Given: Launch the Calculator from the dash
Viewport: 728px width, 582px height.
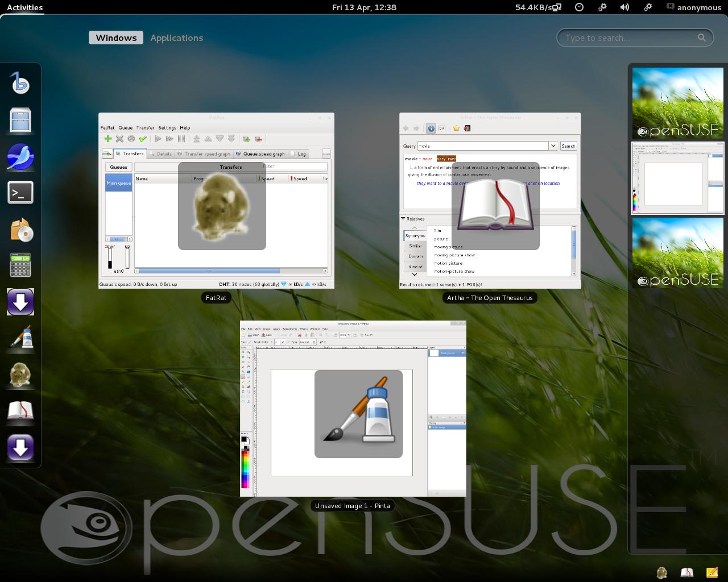Looking at the screenshot, I should pos(20,265).
